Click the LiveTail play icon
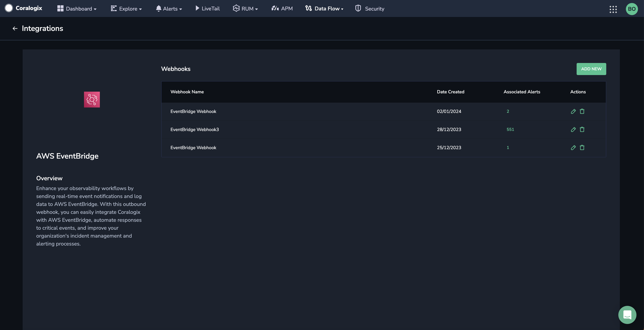The image size is (644, 330). (197, 8)
